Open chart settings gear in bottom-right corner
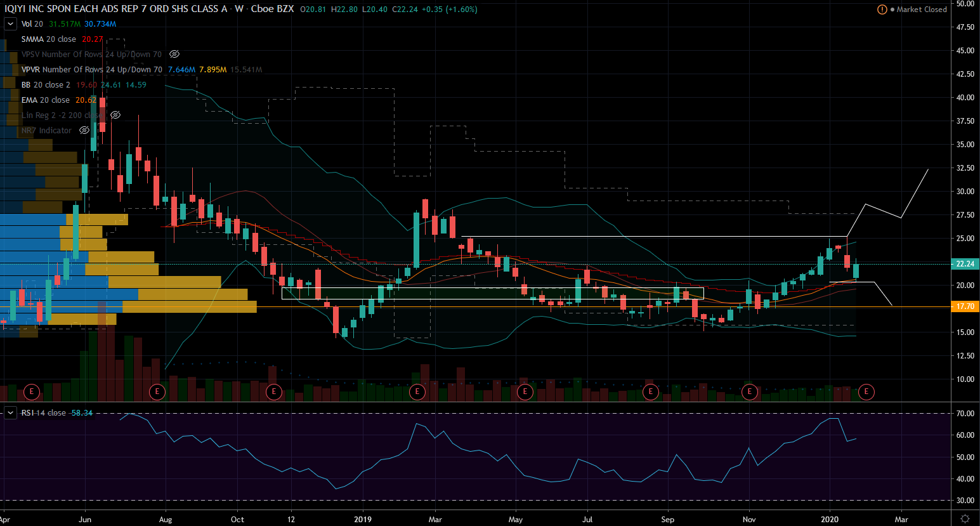 coord(965,518)
